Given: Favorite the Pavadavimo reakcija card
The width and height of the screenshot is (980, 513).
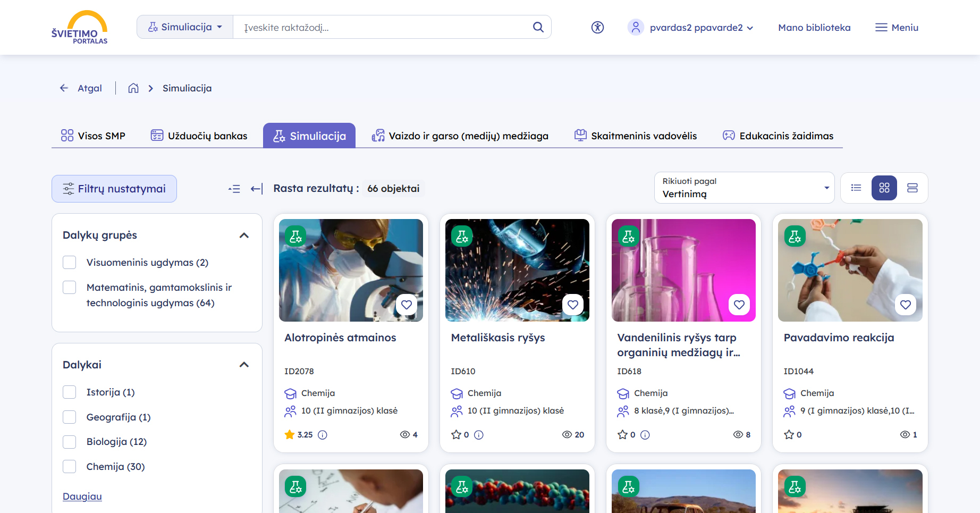Looking at the screenshot, I should click(x=906, y=305).
